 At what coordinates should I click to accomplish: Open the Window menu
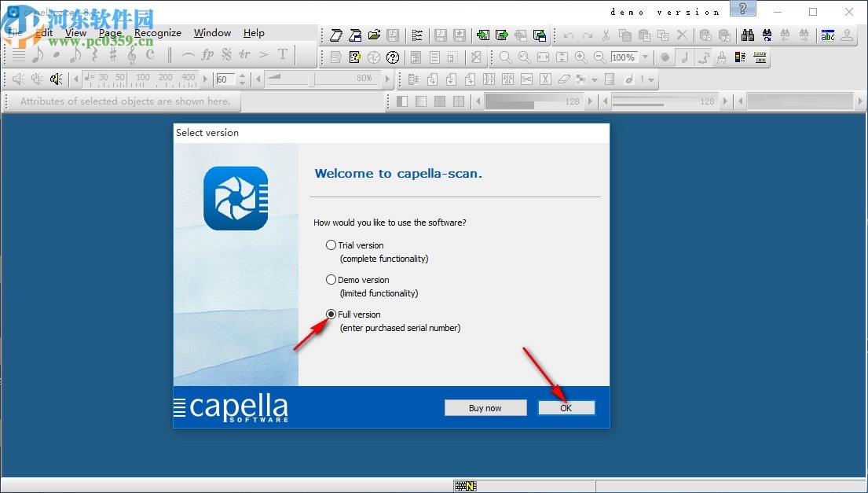pos(213,33)
